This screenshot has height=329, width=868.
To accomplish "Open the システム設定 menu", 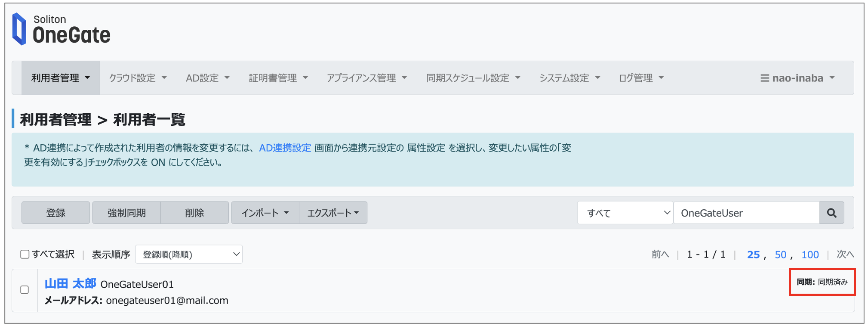I will coord(569,78).
